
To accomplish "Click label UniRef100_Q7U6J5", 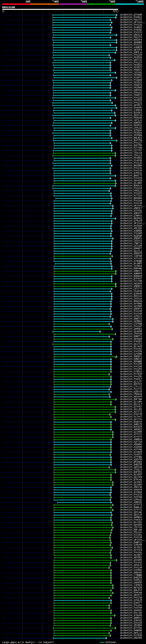I will pyautogui.click(x=131, y=600).
